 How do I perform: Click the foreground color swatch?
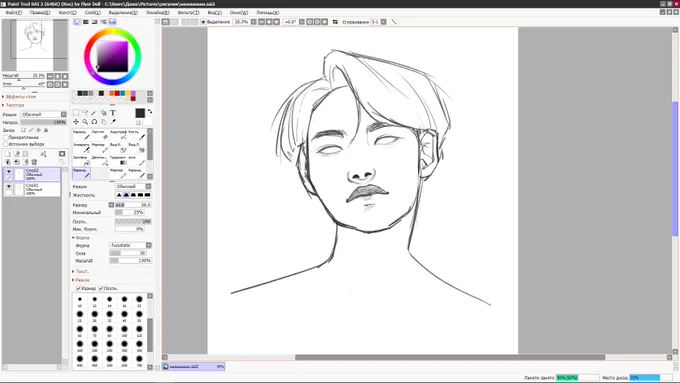pyautogui.click(x=140, y=113)
